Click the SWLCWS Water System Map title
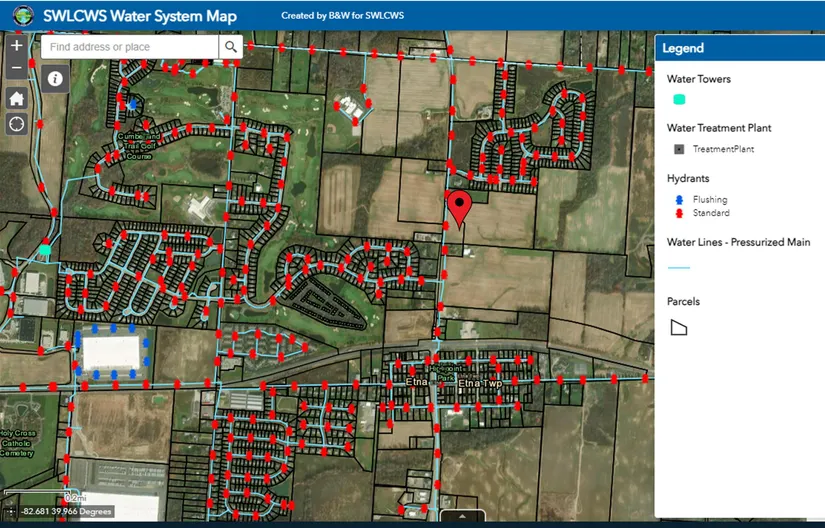Viewport: 825px width, 528px height. coord(140,15)
